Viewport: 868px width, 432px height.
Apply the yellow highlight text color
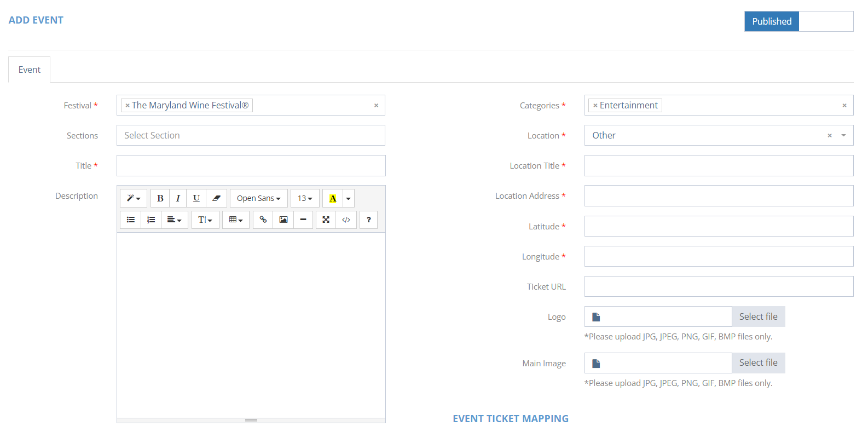(x=333, y=198)
